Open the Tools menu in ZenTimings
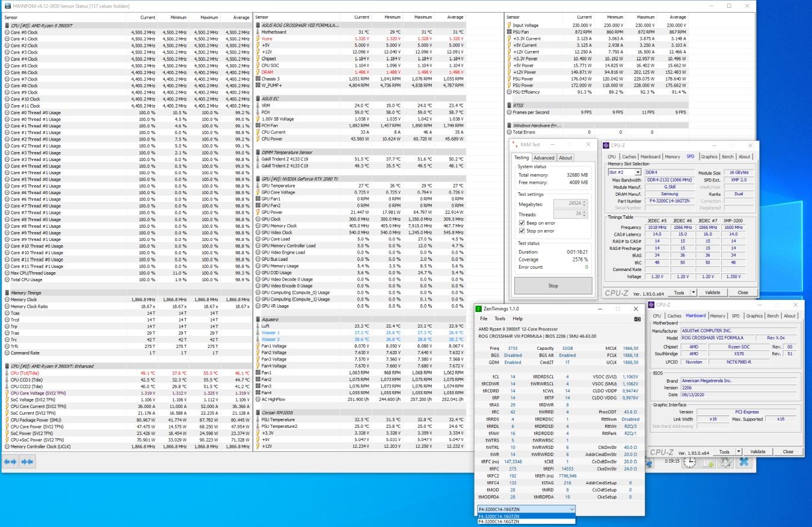The height and width of the screenshot is (527, 812). pos(500,318)
